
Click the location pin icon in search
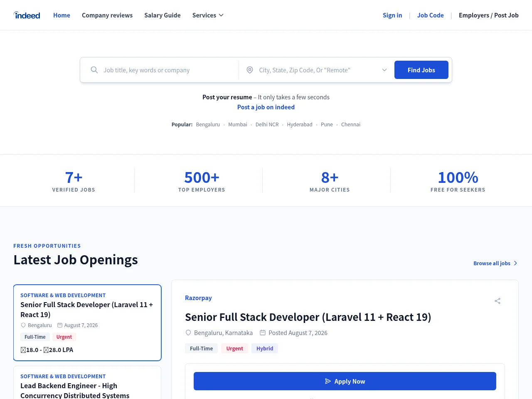pos(250,70)
